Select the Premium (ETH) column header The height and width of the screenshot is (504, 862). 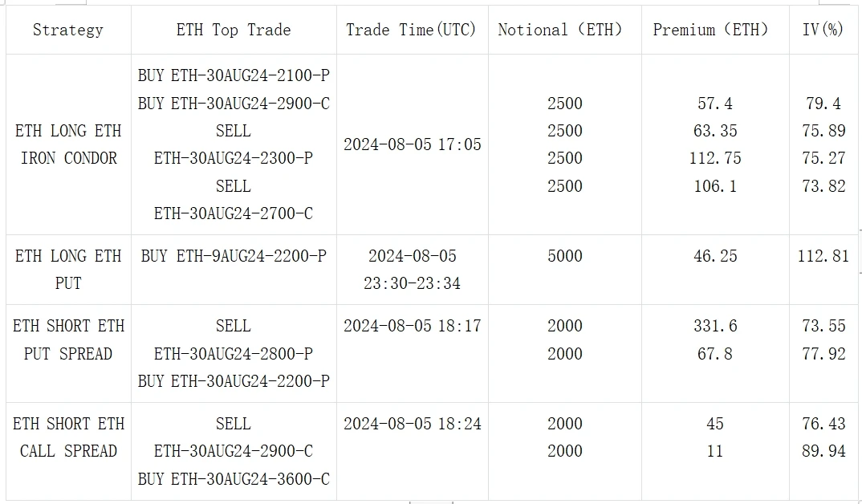click(x=710, y=30)
